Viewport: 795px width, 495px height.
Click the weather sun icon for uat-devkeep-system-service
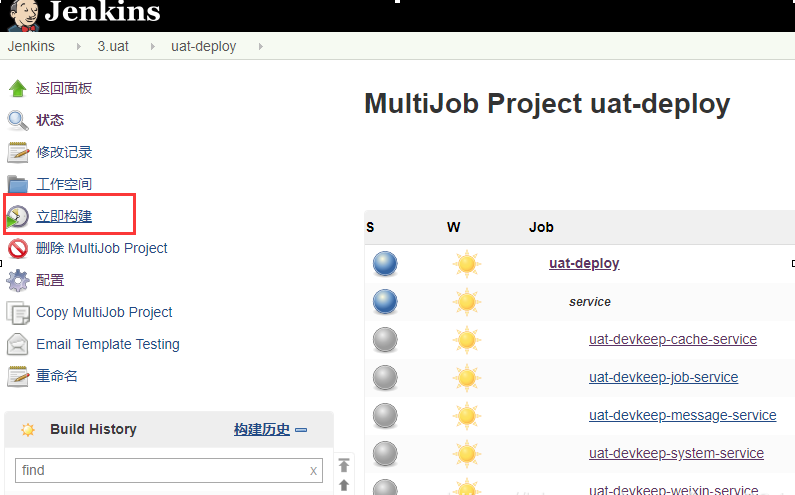466,454
